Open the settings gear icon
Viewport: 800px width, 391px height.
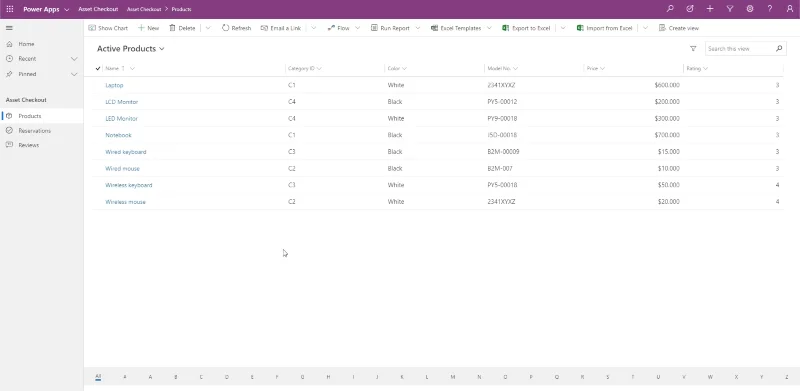749,9
